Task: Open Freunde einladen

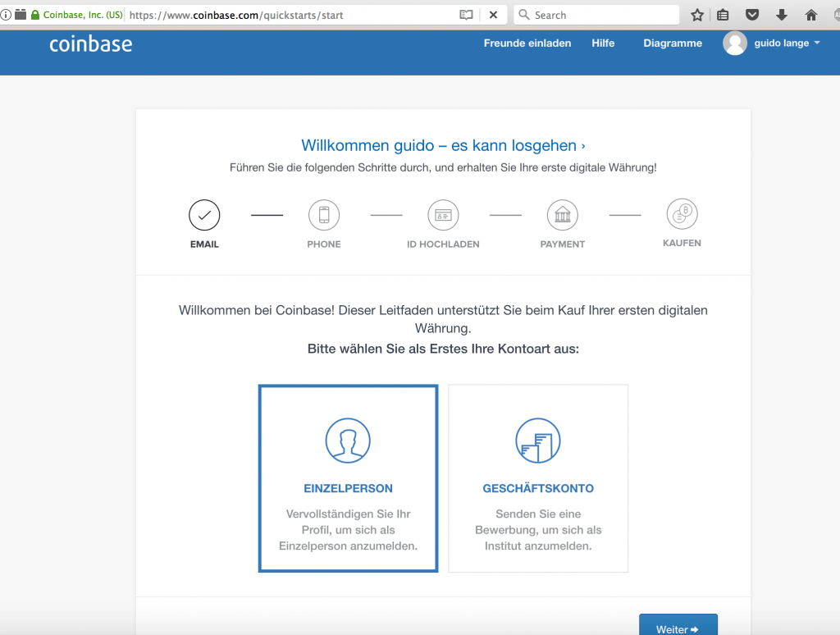Action: tap(527, 43)
